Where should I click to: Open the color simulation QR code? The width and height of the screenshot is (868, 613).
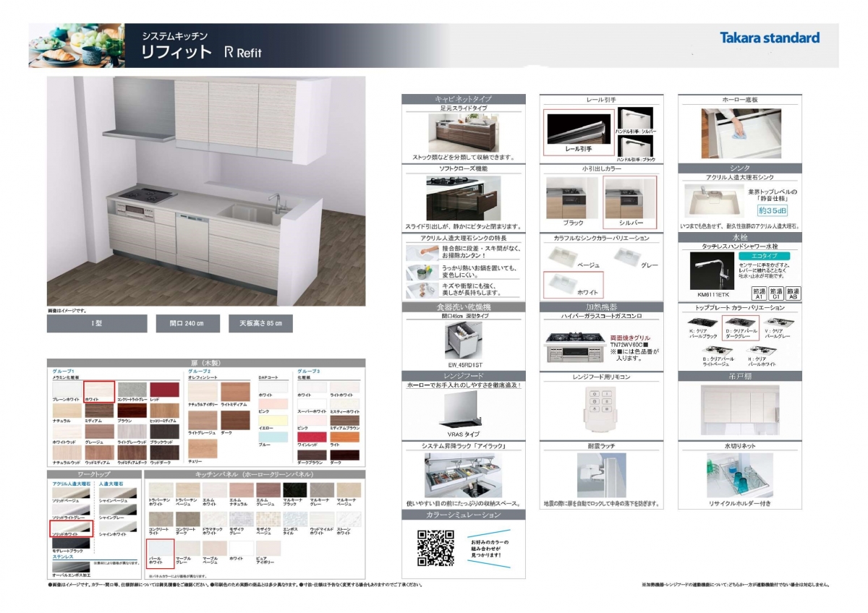click(x=434, y=547)
